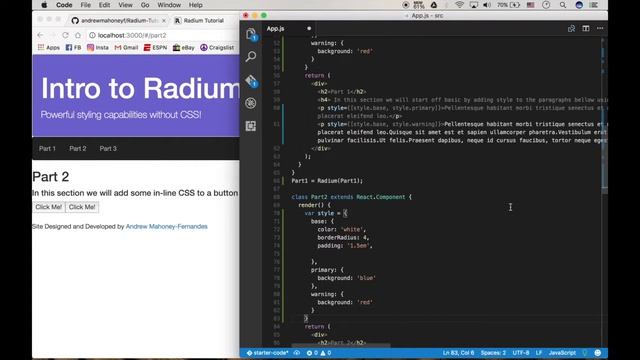640x360 pixels.
Task: Reload the localhost page in browser
Action: click(x=65, y=35)
